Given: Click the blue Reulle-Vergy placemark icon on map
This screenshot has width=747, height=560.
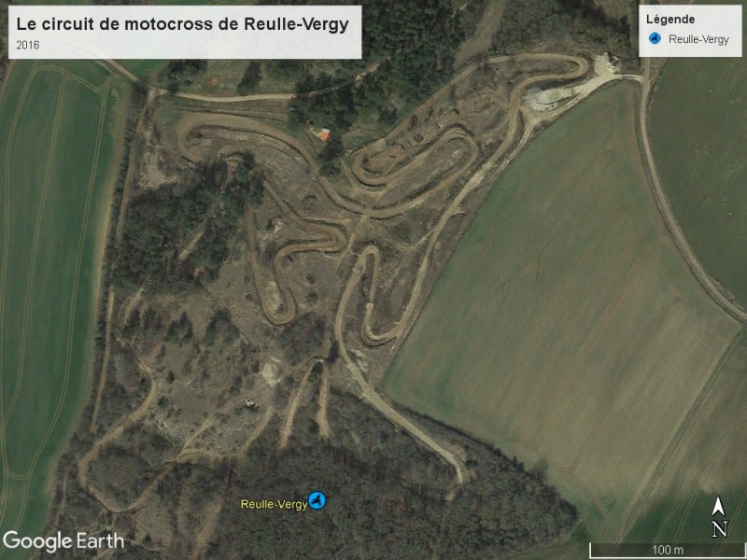Looking at the screenshot, I should click(317, 501).
